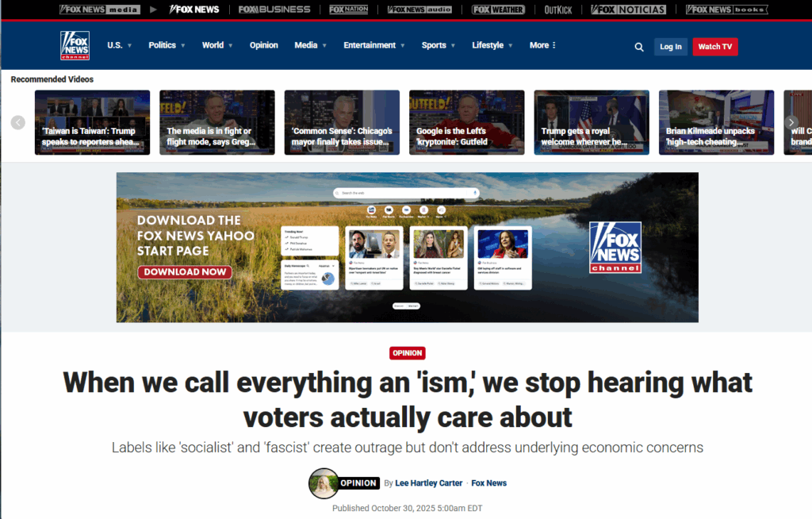Viewport: 812px width, 519px height.
Task: Open the Entertainment dropdown menu
Action: point(373,45)
